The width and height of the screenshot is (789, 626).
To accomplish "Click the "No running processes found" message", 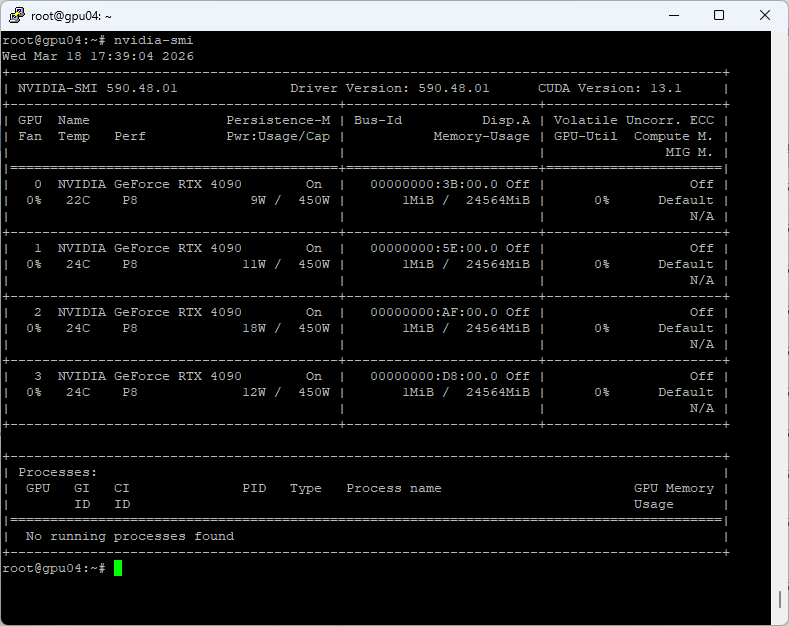I will [x=130, y=536].
